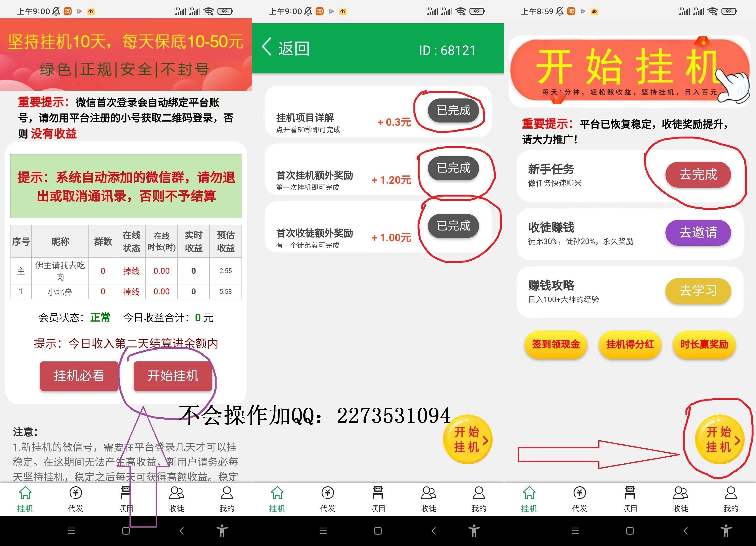Tap 去完成 next to 新手任务
Screen dimensions: 756x546
[x=698, y=175]
